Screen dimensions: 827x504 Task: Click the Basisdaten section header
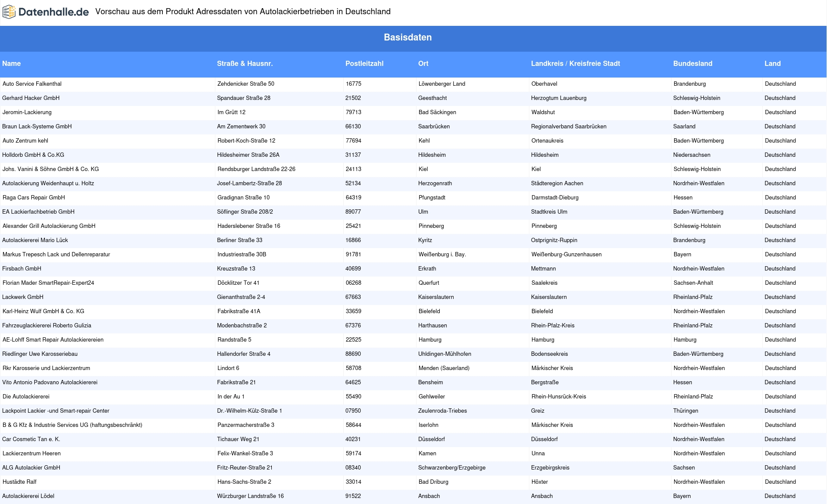click(407, 37)
